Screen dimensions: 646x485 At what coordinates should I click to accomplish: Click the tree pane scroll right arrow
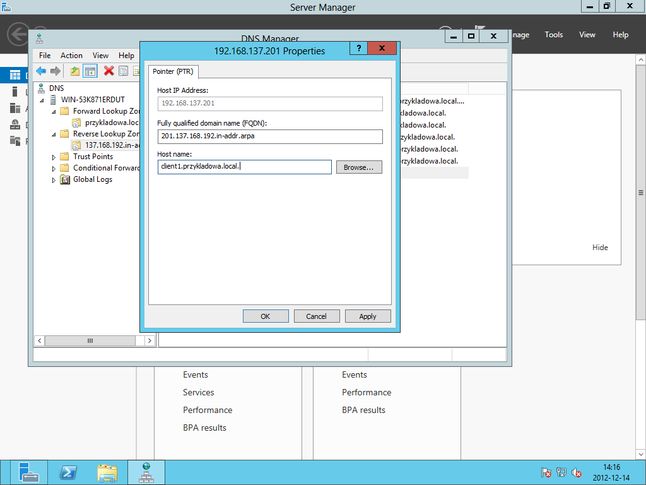[x=150, y=340]
